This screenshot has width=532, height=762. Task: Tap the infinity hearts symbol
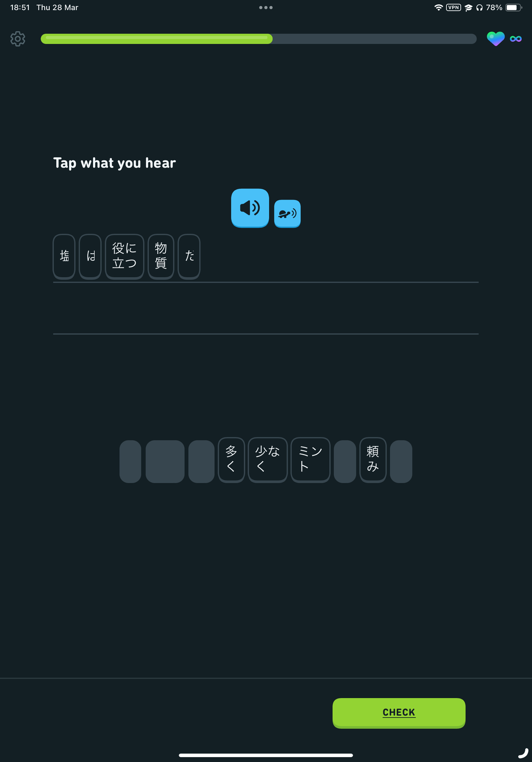[516, 39]
